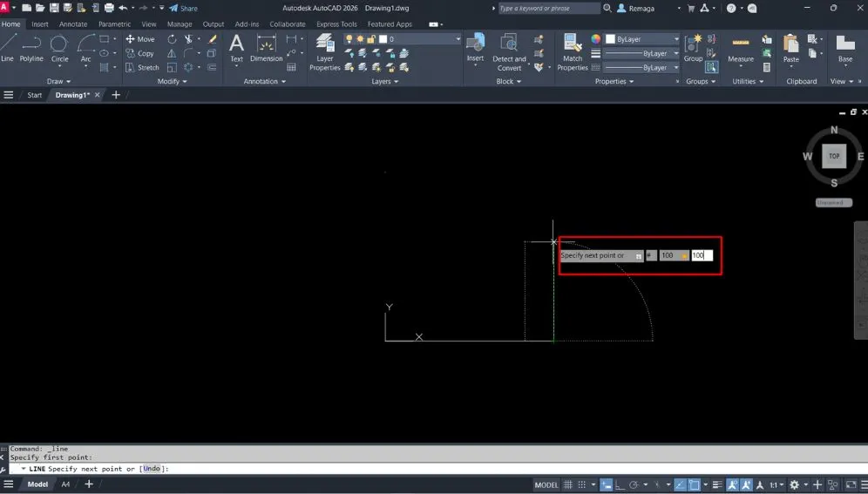Click the Save icon in quick access toolbar
Viewport: 868px width, 494px height.
point(54,9)
